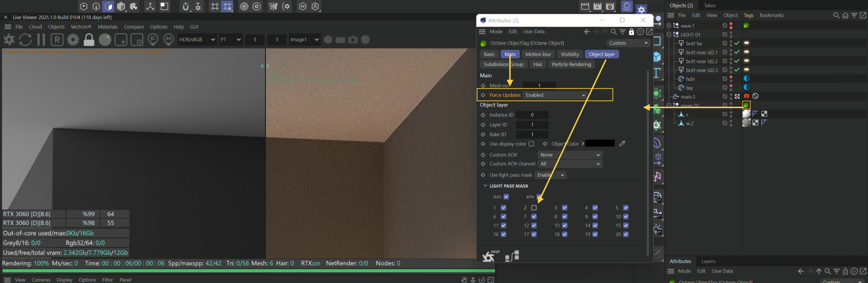
Task: Open the Tags menu in Objects manager
Action: click(748, 15)
